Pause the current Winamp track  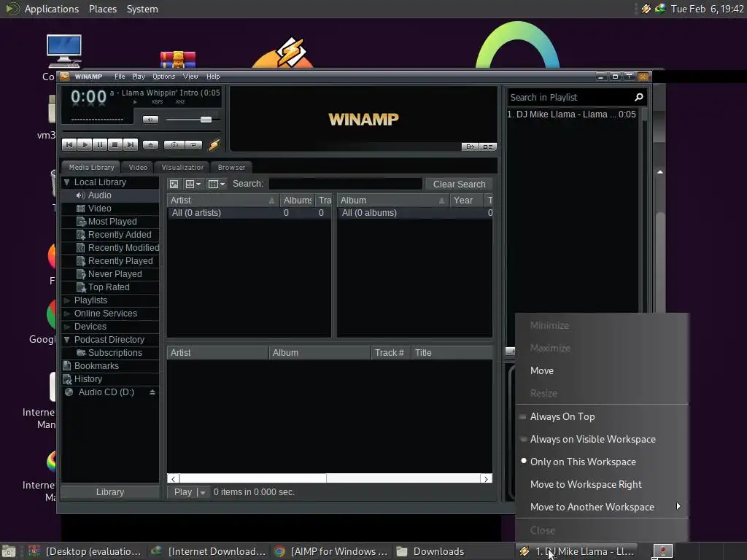pyautogui.click(x=99, y=145)
